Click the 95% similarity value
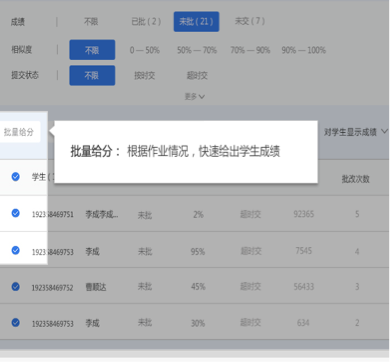The image size is (390, 362). click(x=198, y=251)
